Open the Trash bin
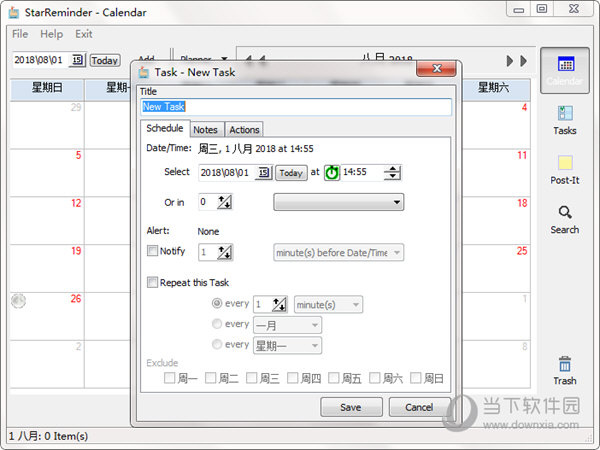600x450 pixels. pos(564,370)
